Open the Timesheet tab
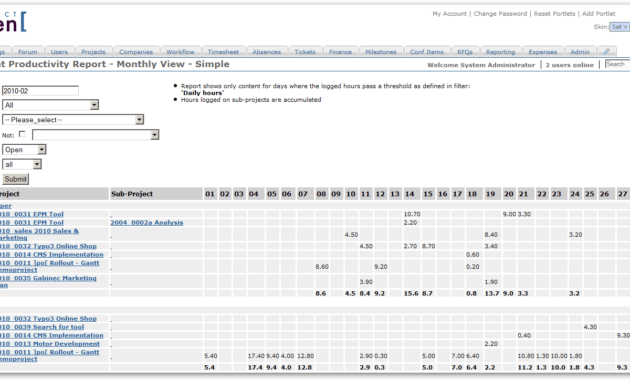The width and height of the screenshot is (630, 380). (x=223, y=51)
